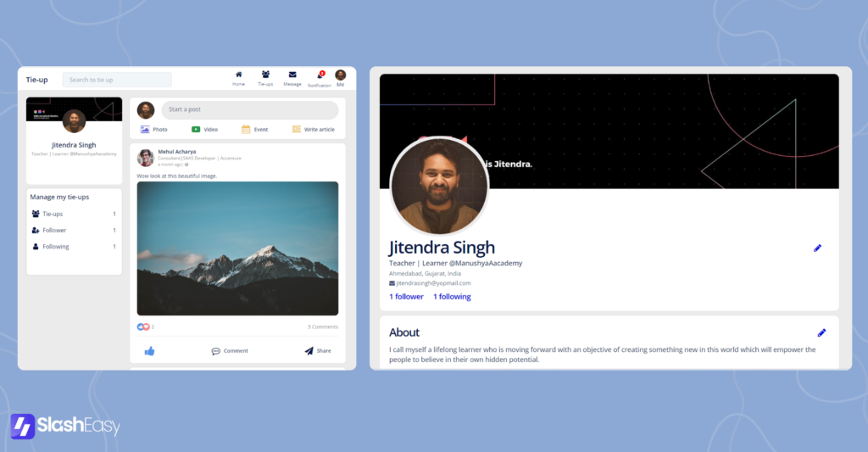Image resolution: width=868 pixels, height=452 pixels.
Task: Select Follower in Manage my tie-ups
Action: point(54,231)
